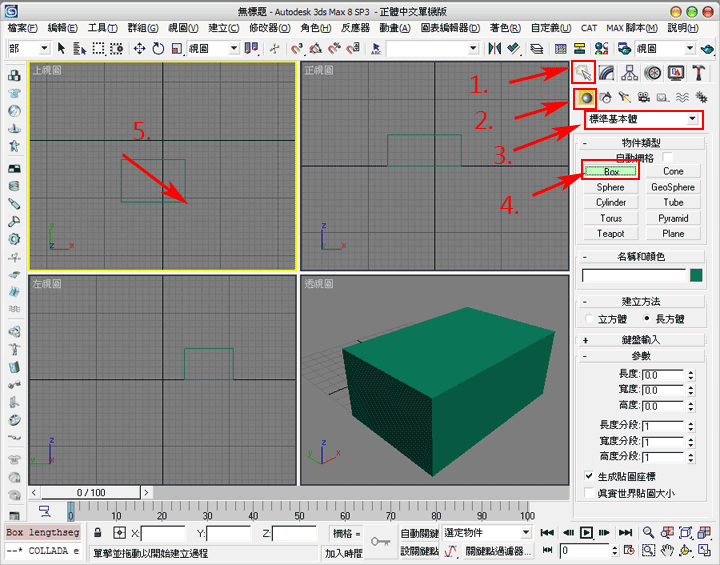The image size is (720, 565).
Task: Activate the Select and Scale tool
Action: [177, 48]
